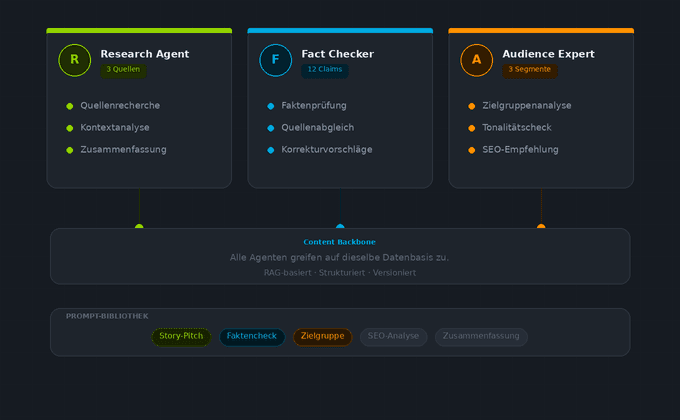Select the Korrekturvorschläge list item
This screenshot has height=420, width=680.
(327, 150)
